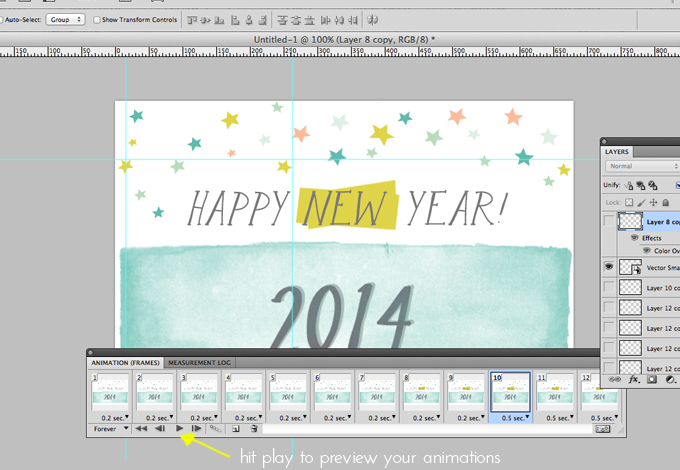Open frame 8 delay time dropdown
Viewport: 680px width, 470px height.
click(426, 418)
